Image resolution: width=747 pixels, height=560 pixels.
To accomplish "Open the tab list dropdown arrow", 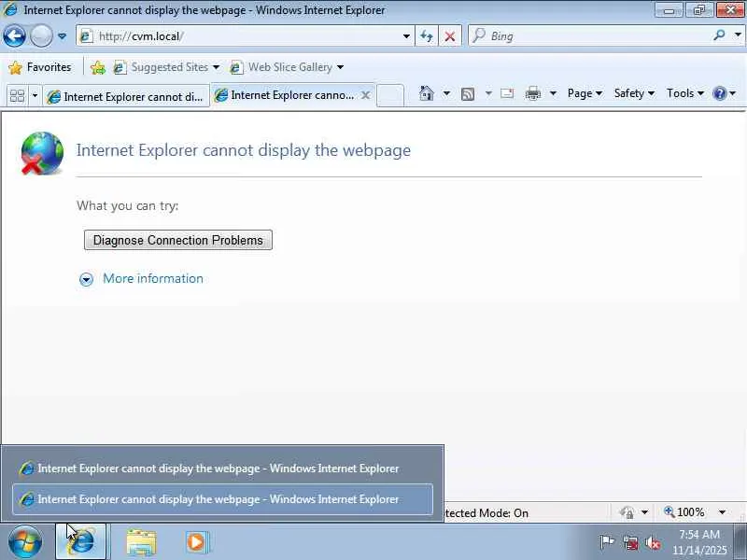I will [x=35, y=96].
